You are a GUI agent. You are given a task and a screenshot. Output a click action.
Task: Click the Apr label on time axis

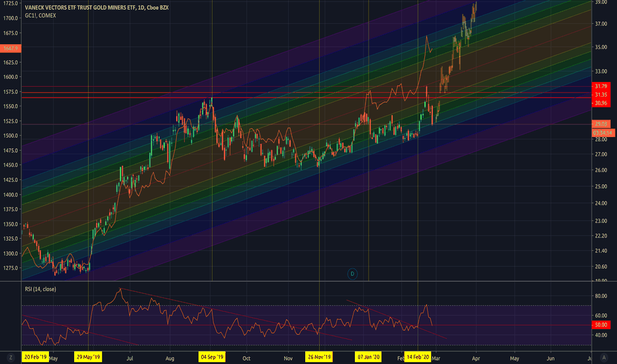coord(476,359)
